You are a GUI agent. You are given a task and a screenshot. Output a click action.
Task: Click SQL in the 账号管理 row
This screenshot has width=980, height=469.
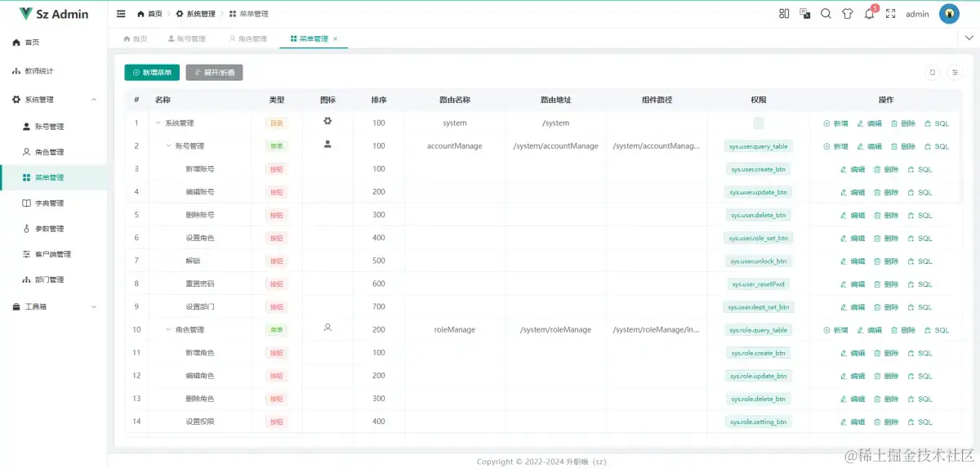coord(937,146)
